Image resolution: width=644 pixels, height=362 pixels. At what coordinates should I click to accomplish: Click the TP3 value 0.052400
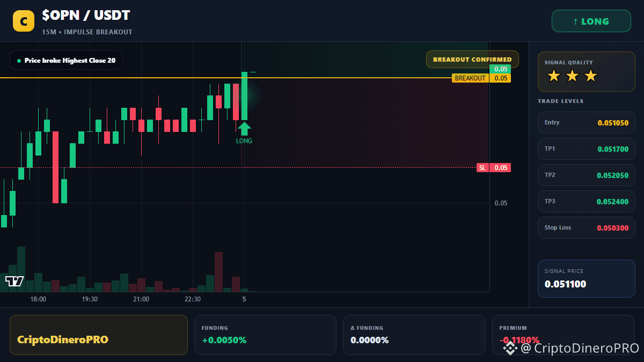613,202
